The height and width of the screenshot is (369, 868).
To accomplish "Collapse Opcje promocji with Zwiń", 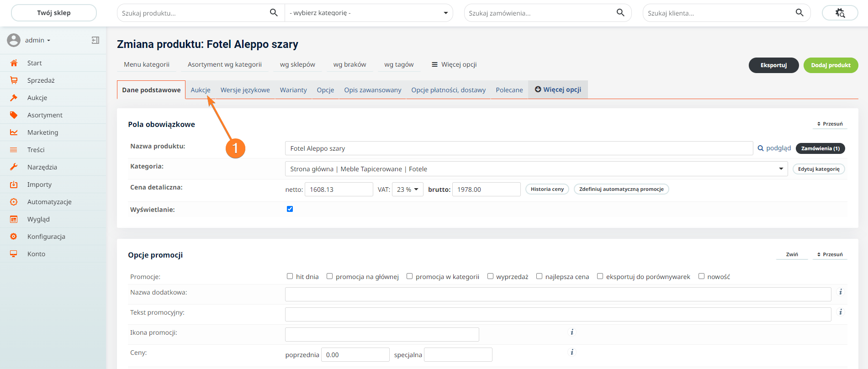I will click(792, 254).
